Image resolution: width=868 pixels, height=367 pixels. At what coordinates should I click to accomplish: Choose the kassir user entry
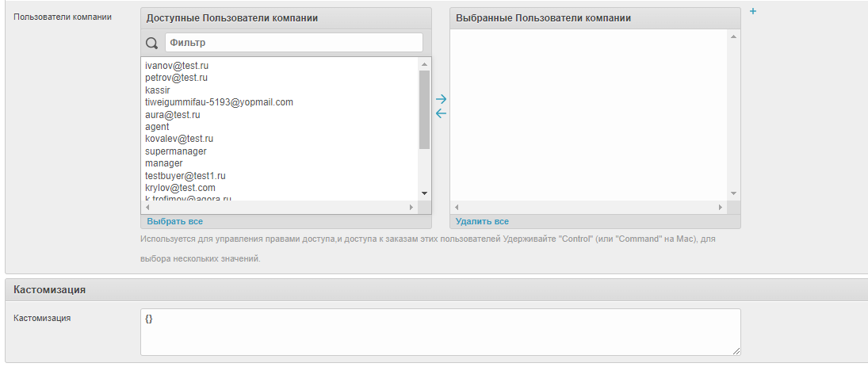click(158, 90)
